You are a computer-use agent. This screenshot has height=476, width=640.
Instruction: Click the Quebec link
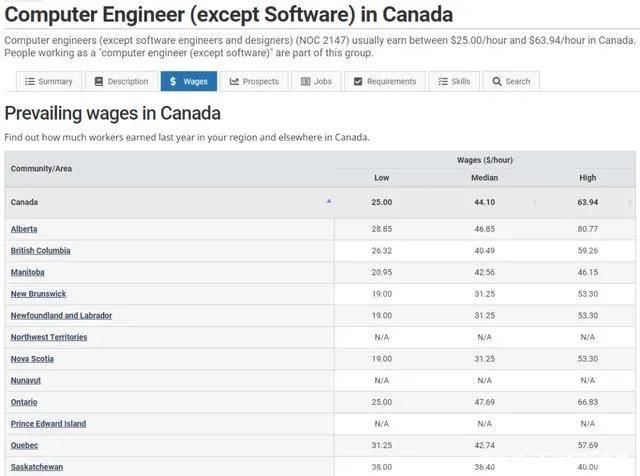point(25,445)
